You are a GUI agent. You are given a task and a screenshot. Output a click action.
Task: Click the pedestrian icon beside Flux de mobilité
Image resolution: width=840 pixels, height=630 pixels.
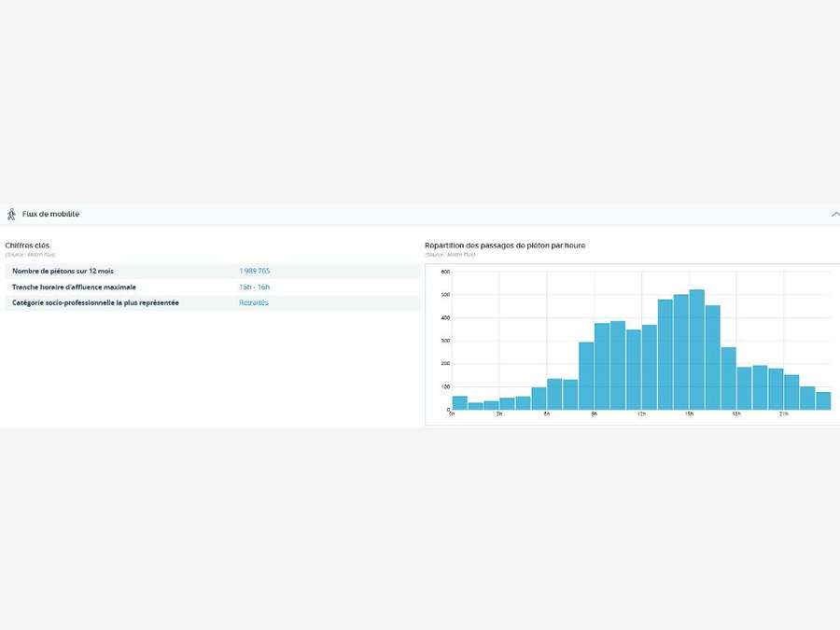pyautogui.click(x=11, y=215)
